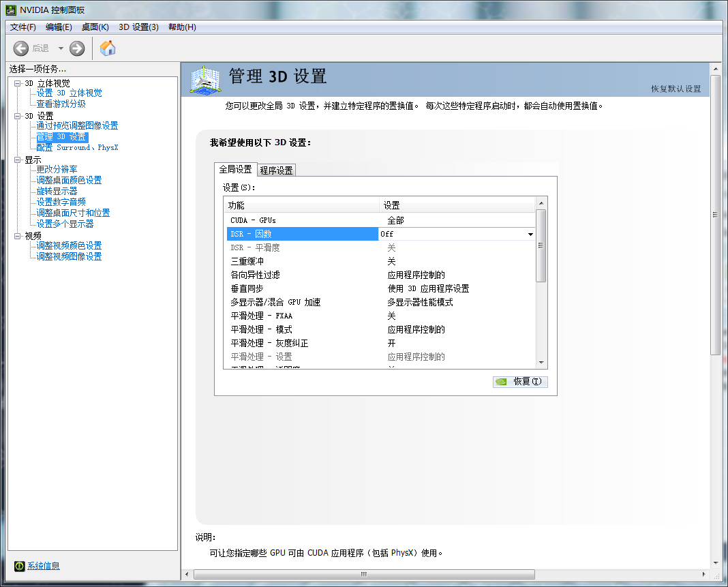Open the 文件(F) menu
The width and height of the screenshot is (728, 587).
click(x=23, y=27)
